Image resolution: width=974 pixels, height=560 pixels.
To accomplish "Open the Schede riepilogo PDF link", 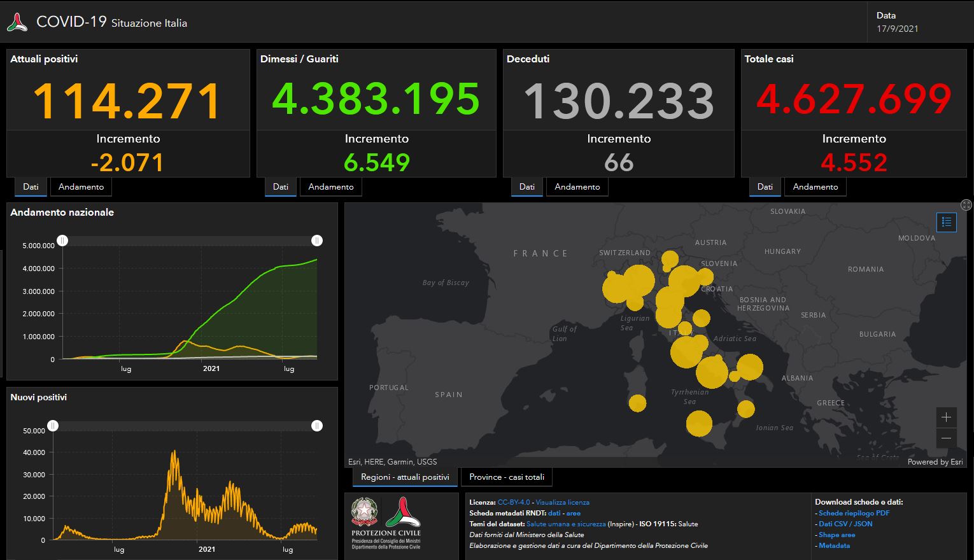I will (854, 513).
